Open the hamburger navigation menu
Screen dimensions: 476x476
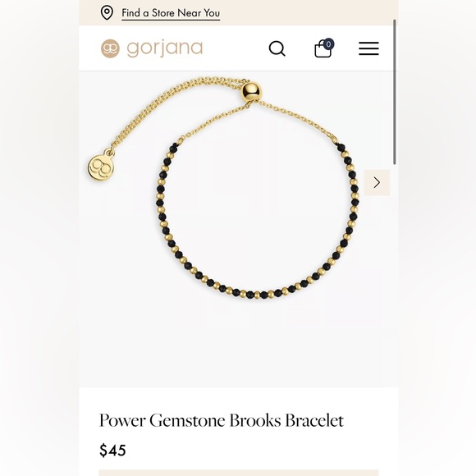point(368,48)
